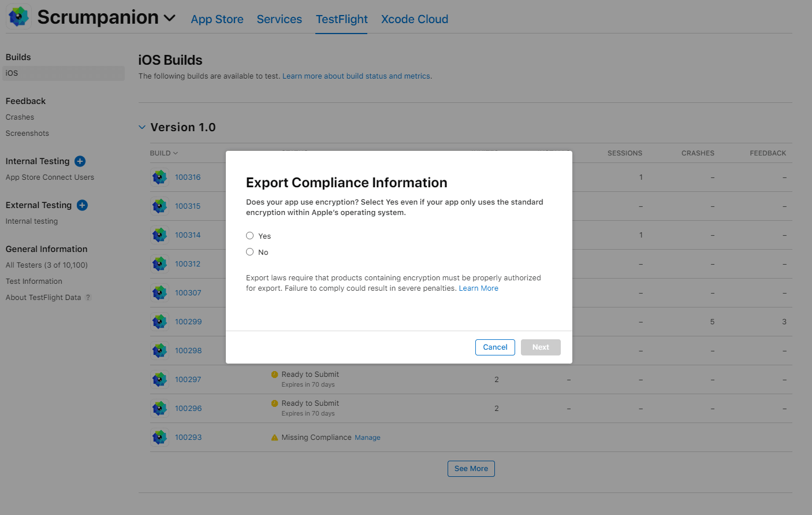The width and height of the screenshot is (812, 515).
Task: Cancel the Export Compliance dialog
Action: pyautogui.click(x=495, y=347)
